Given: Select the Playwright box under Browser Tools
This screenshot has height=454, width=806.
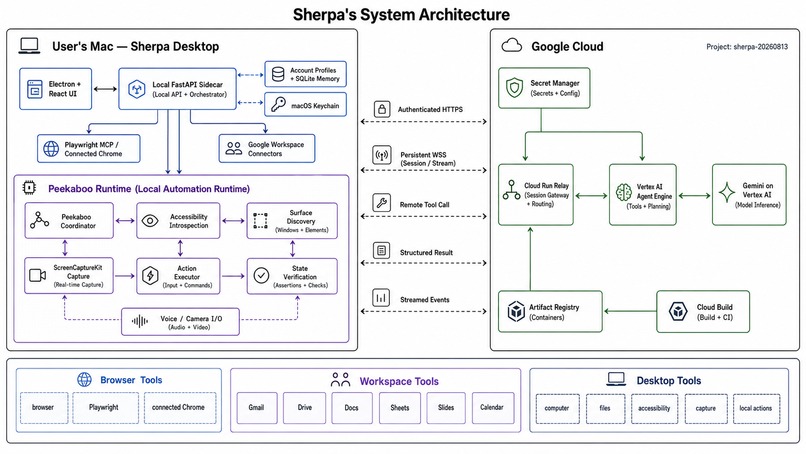Looking at the screenshot, I should [x=104, y=408].
